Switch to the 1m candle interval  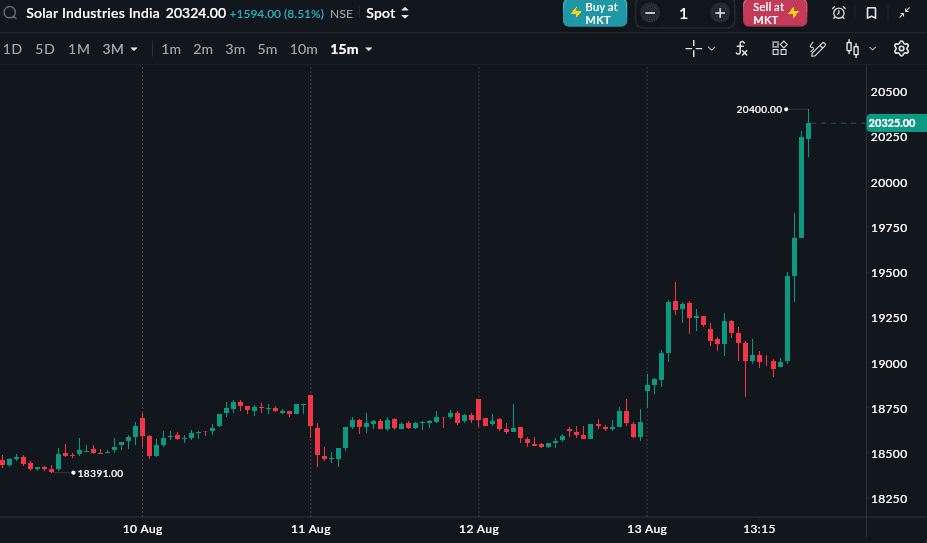(x=171, y=49)
